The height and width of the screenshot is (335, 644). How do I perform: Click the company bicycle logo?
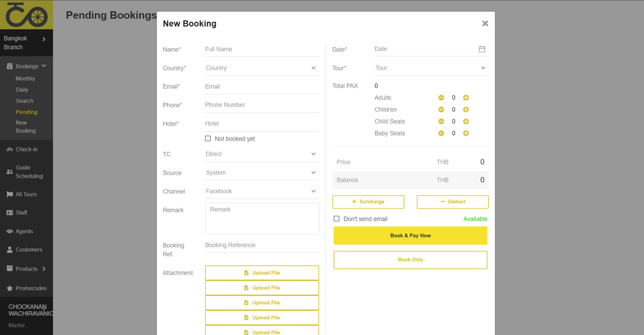click(26, 15)
